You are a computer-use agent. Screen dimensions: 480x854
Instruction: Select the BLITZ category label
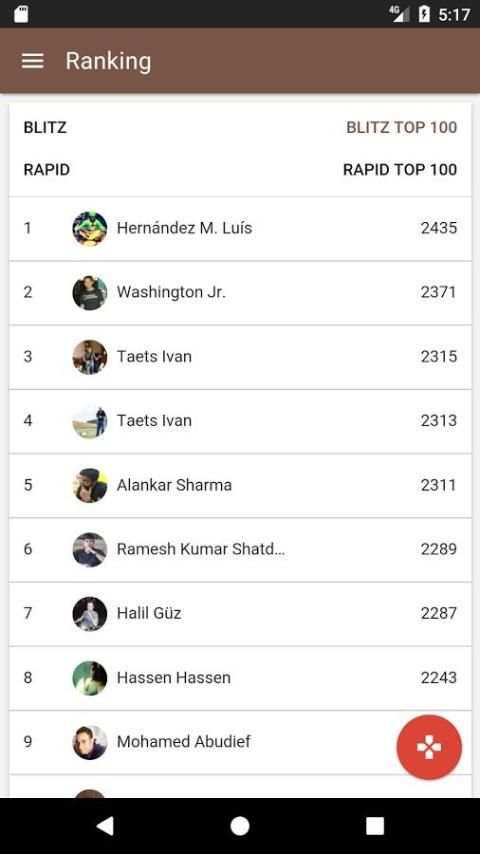[45, 127]
